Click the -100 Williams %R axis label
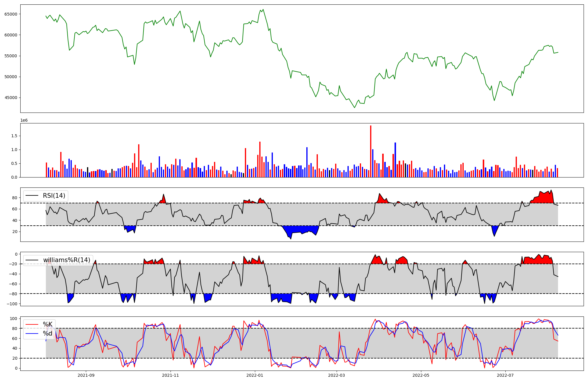 pos(12,304)
